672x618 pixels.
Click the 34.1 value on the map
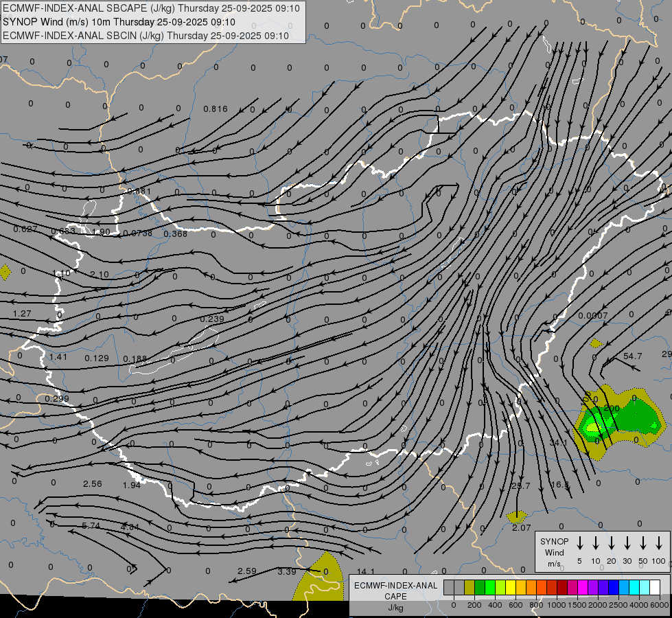(x=559, y=442)
